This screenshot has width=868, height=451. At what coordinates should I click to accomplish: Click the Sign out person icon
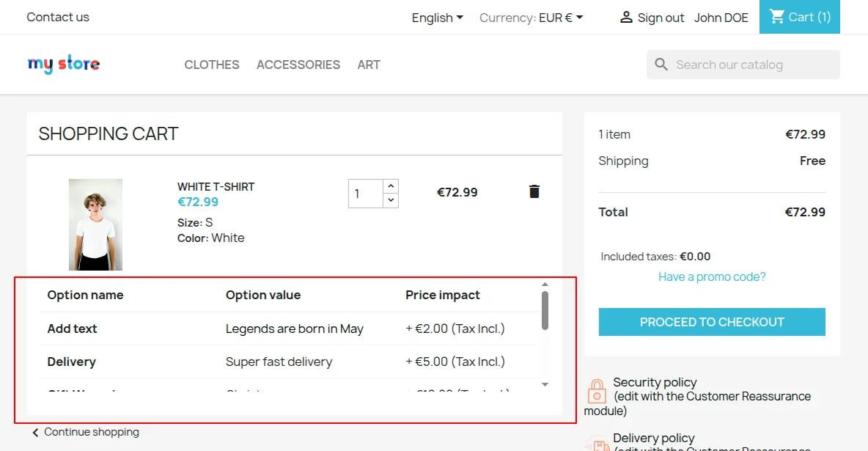(x=626, y=17)
